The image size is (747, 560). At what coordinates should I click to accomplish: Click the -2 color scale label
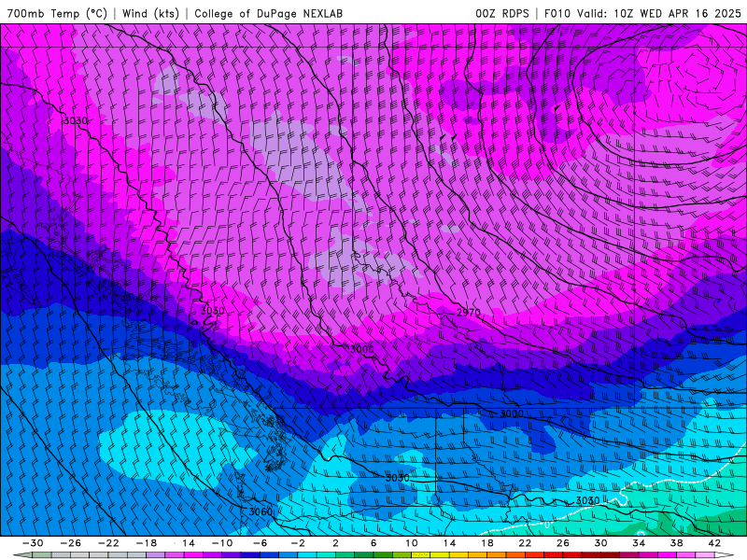click(x=298, y=543)
